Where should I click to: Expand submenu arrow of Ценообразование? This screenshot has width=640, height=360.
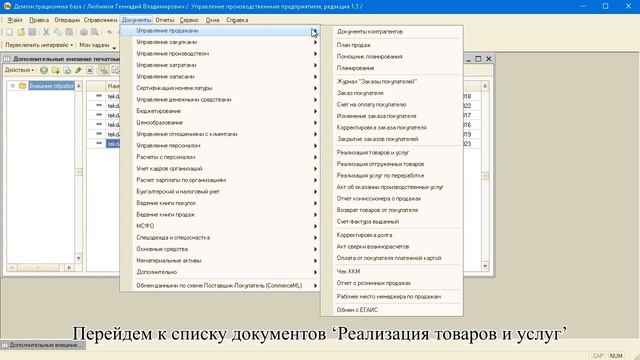315,122
